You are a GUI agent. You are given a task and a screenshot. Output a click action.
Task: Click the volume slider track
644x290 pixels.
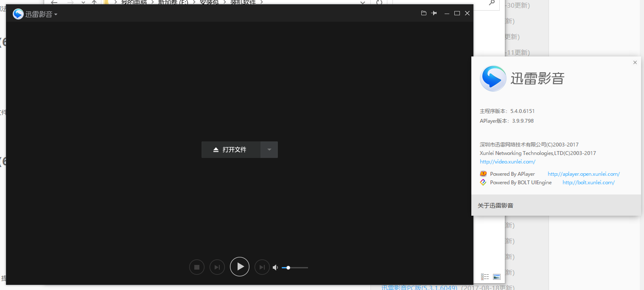pyautogui.click(x=297, y=267)
